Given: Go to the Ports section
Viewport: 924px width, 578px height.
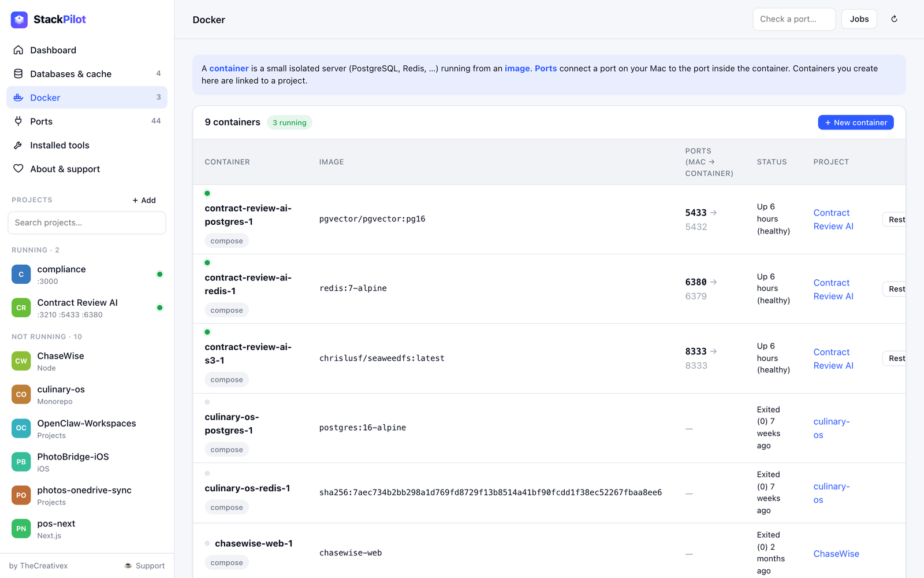Looking at the screenshot, I should click(x=87, y=121).
